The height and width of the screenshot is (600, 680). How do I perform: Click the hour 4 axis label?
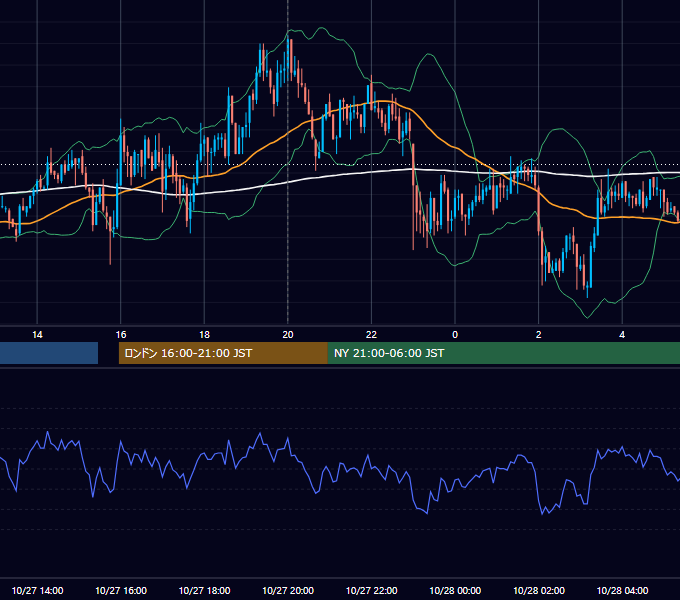pyautogui.click(x=622, y=335)
